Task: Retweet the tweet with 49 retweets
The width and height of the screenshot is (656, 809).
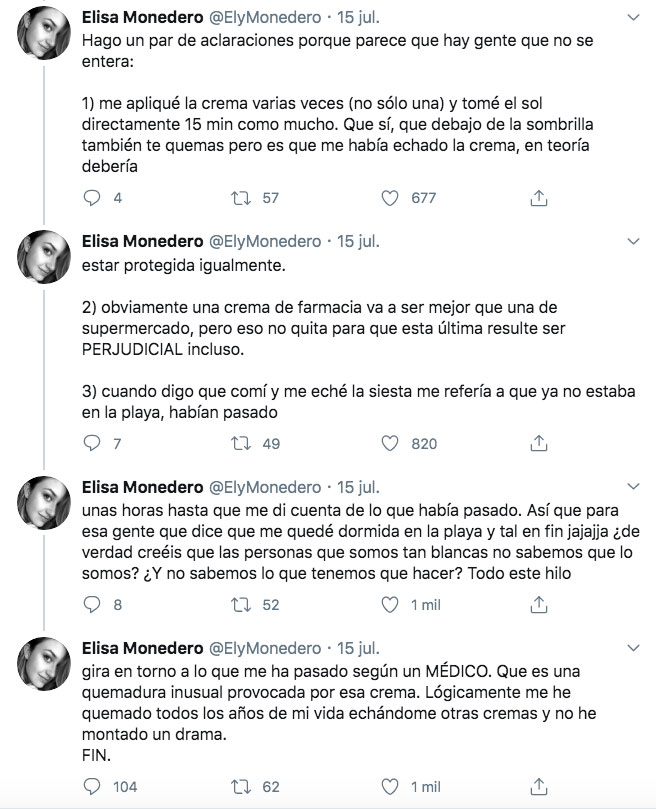Action: (241, 444)
